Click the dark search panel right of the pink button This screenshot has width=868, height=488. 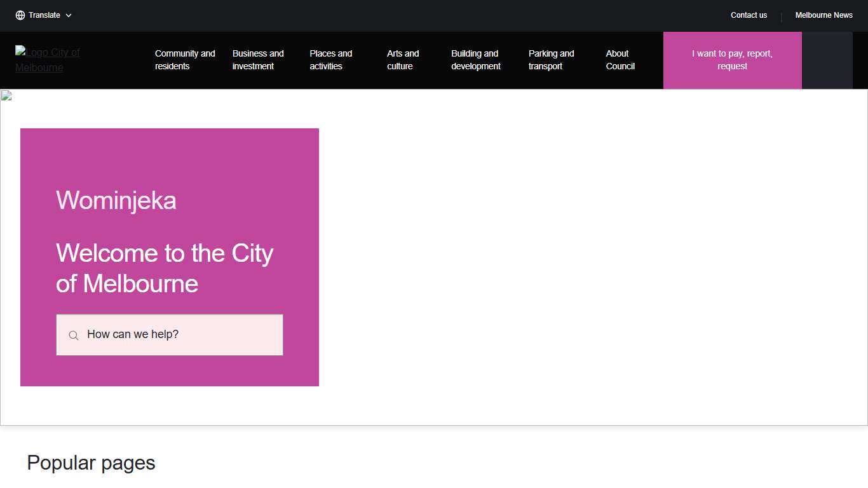click(x=827, y=60)
